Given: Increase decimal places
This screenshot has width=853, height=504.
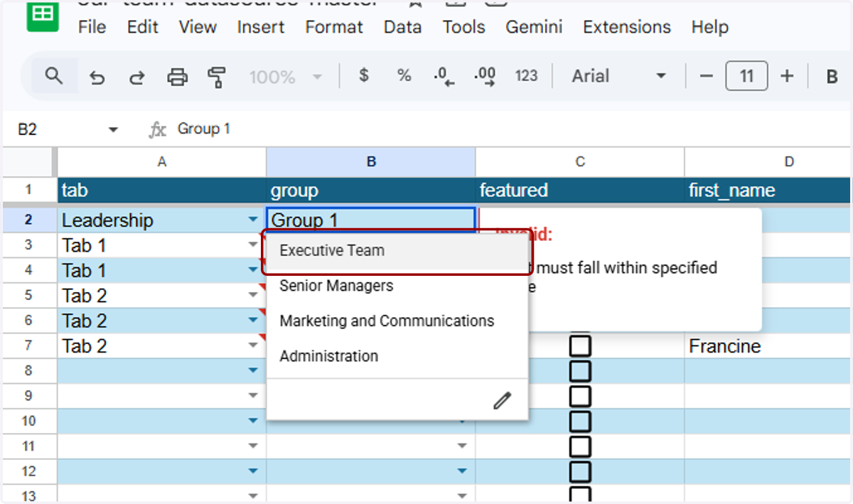Looking at the screenshot, I should [x=485, y=76].
